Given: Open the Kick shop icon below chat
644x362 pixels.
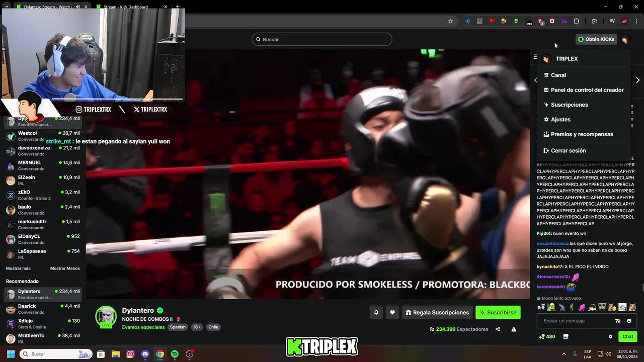Looking at the screenshot, I should [566, 336].
